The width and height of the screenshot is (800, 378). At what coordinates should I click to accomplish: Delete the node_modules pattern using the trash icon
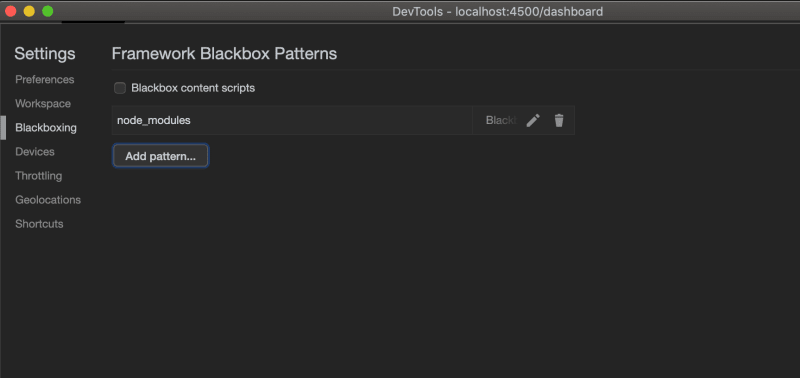click(x=559, y=120)
